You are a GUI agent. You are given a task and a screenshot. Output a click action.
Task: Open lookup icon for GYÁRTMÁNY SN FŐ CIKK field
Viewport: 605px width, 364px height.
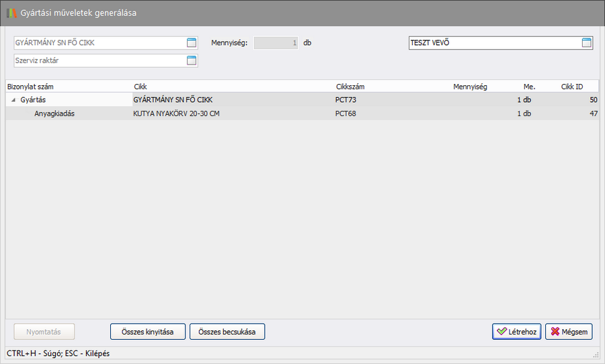click(x=191, y=43)
